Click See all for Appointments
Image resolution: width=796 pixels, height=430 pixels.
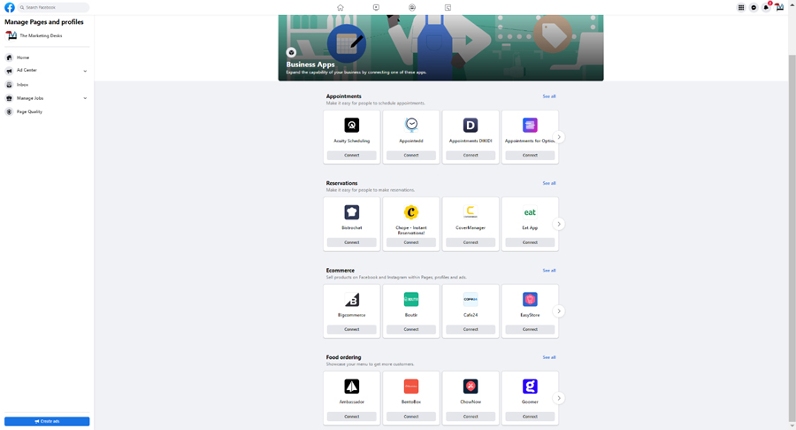(549, 96)
